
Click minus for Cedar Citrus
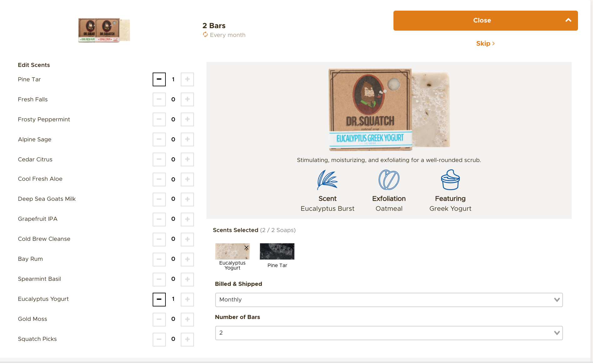(159, 159)
